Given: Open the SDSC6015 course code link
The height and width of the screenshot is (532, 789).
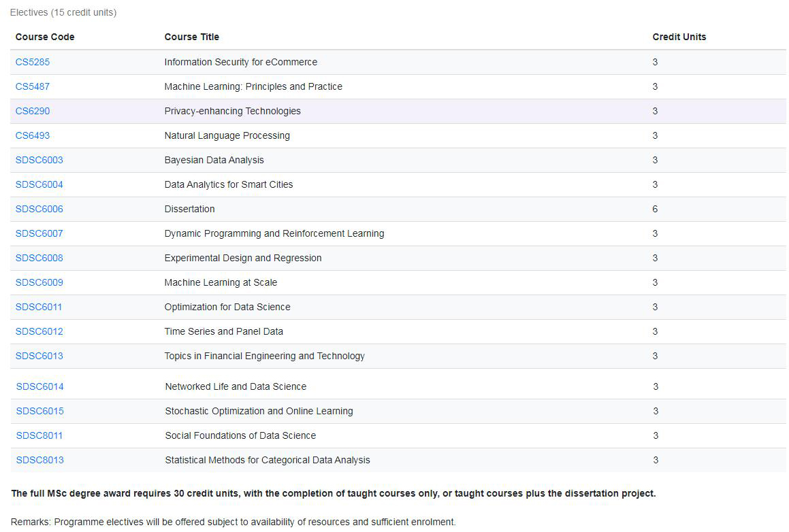Looking at the screenshot, I should [x=40, y=411].
